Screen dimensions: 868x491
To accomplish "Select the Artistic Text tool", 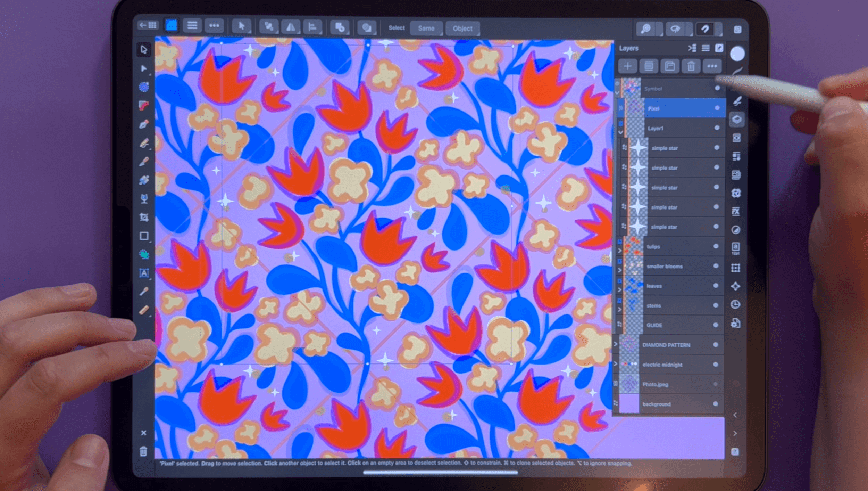I will (x=144, y=273).
